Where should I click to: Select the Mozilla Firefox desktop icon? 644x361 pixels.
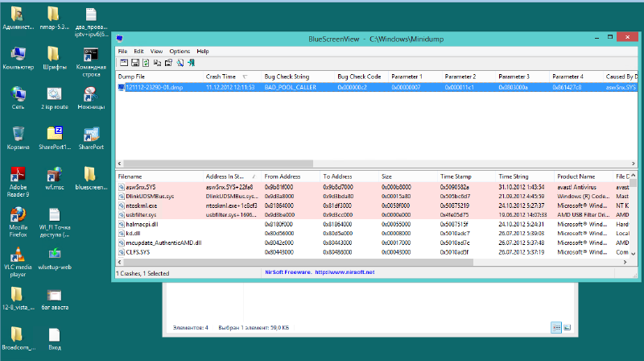pyautogui.click(x=18, y=222)
